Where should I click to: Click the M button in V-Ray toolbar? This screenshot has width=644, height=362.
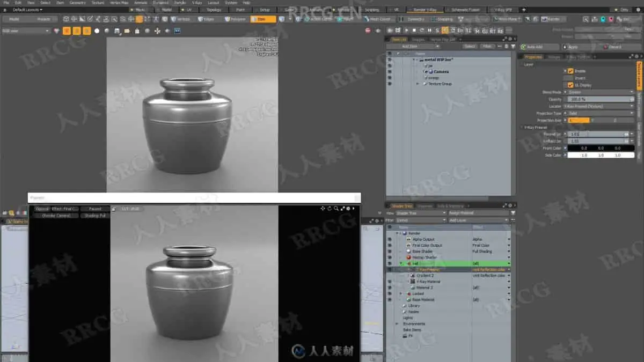(477, 31)
